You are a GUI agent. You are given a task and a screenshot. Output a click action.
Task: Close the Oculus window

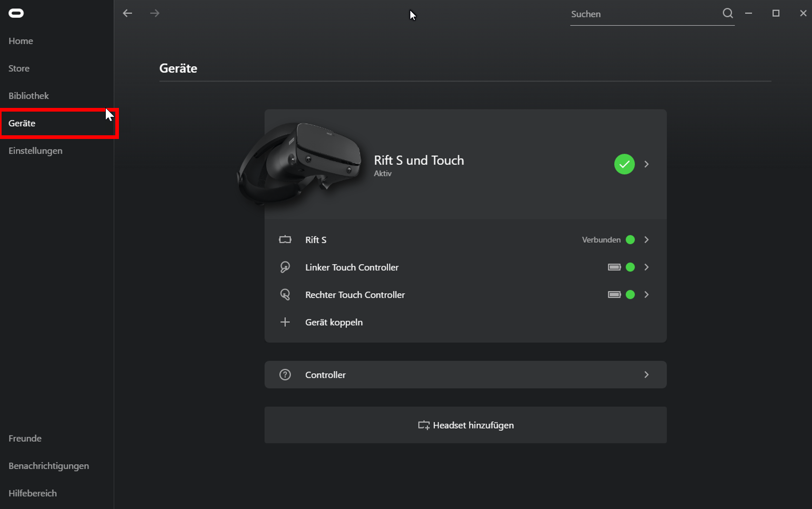point(803,13)
